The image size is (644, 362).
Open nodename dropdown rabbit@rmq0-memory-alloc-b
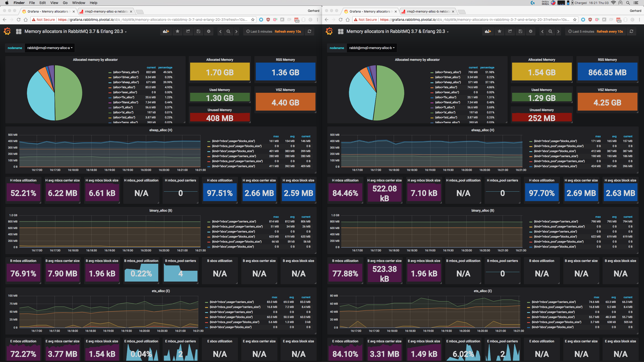372,48
